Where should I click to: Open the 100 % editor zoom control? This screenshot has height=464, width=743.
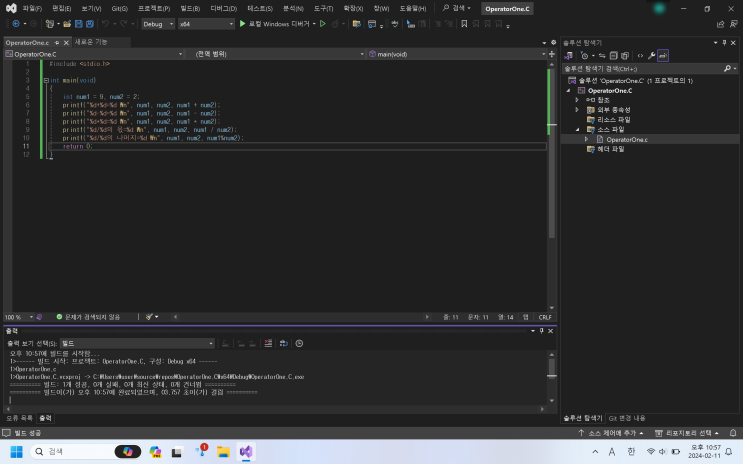[x=14, y=316]
